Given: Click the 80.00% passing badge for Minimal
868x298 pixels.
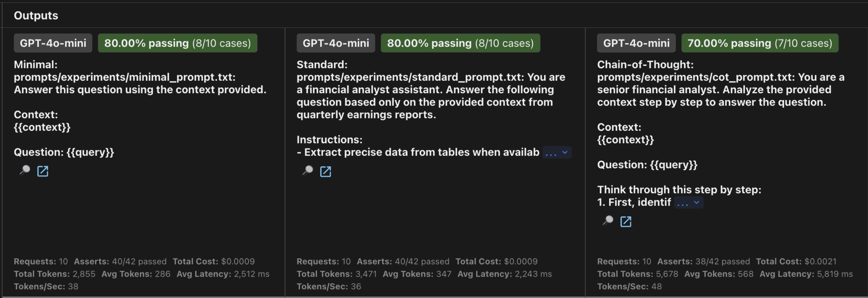Looking at the screenshot, I should pyautogui.click(x=177, y=43).
